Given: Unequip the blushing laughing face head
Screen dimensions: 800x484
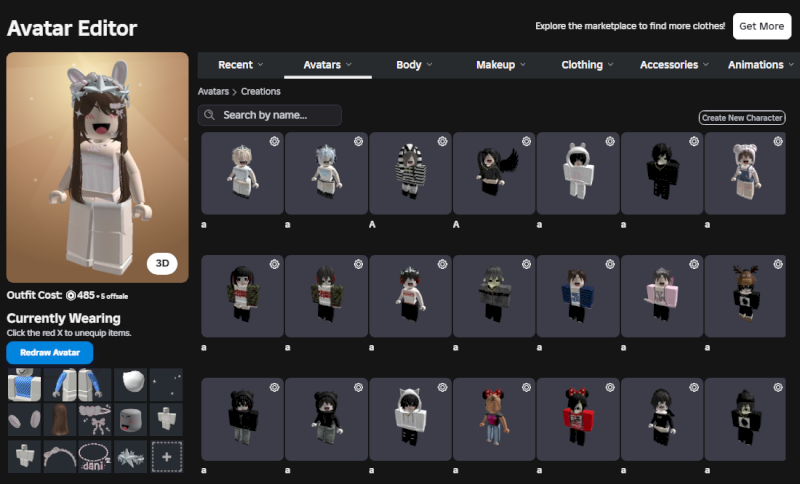Looking at the screenshot, I should tap(130, 419).
